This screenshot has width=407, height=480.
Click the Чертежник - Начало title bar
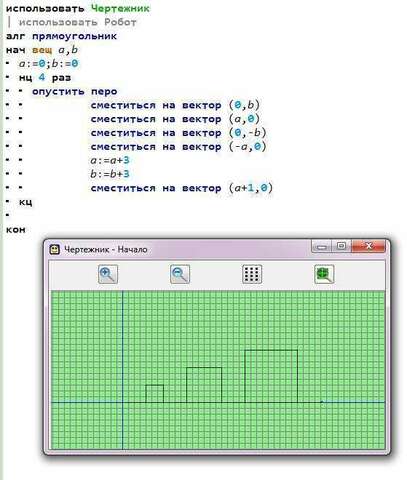[x=180, y=249]
